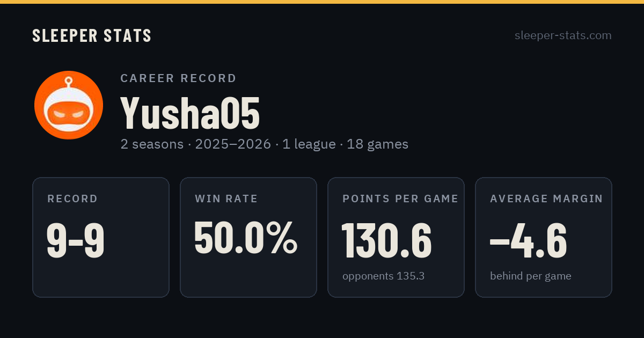Click the behind per game subtext
644x338 pixels.
531,276
